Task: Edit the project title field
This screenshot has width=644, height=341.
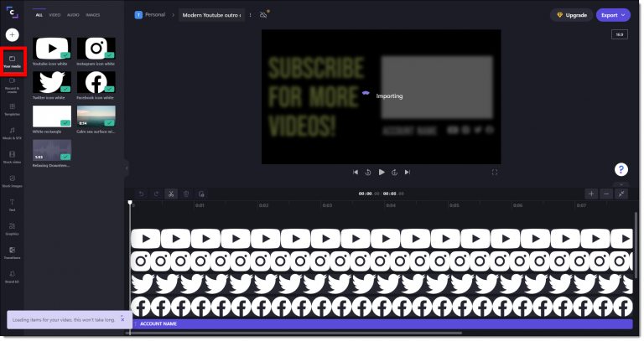Action: click(x=211, y=15)
